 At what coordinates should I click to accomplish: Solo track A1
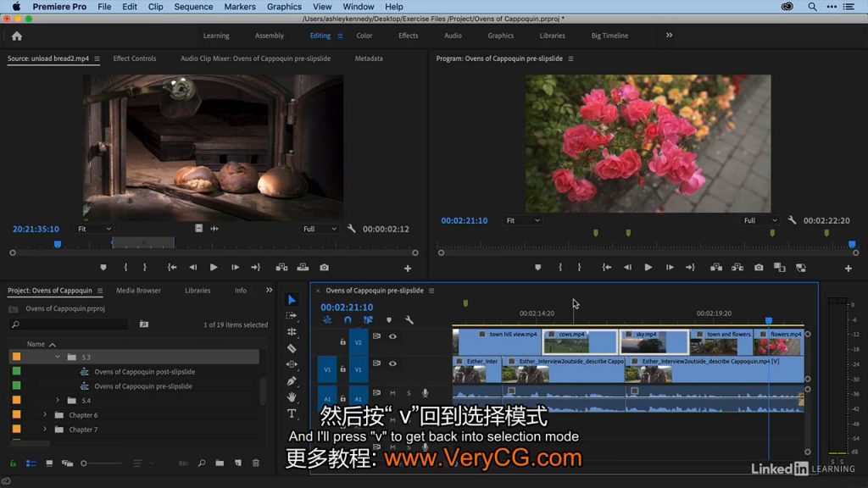pos(409,393)
